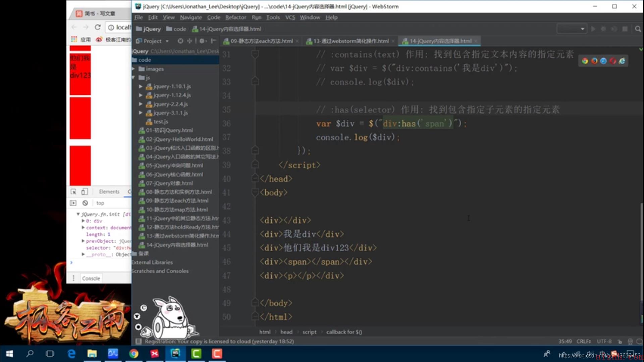The height and width of the screenshot is (362, 644).
Task: Expand the 0: div console entry
Action: 83,221
